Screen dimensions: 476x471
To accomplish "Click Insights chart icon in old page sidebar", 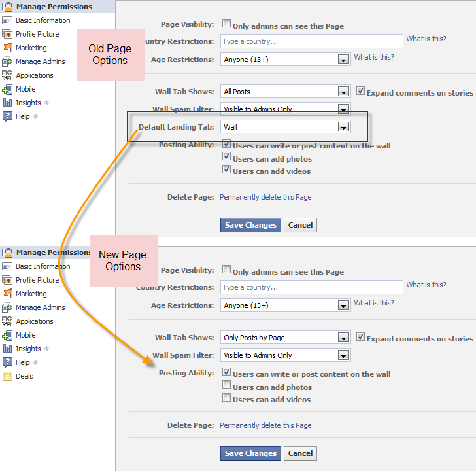I will tap(7, 103).
